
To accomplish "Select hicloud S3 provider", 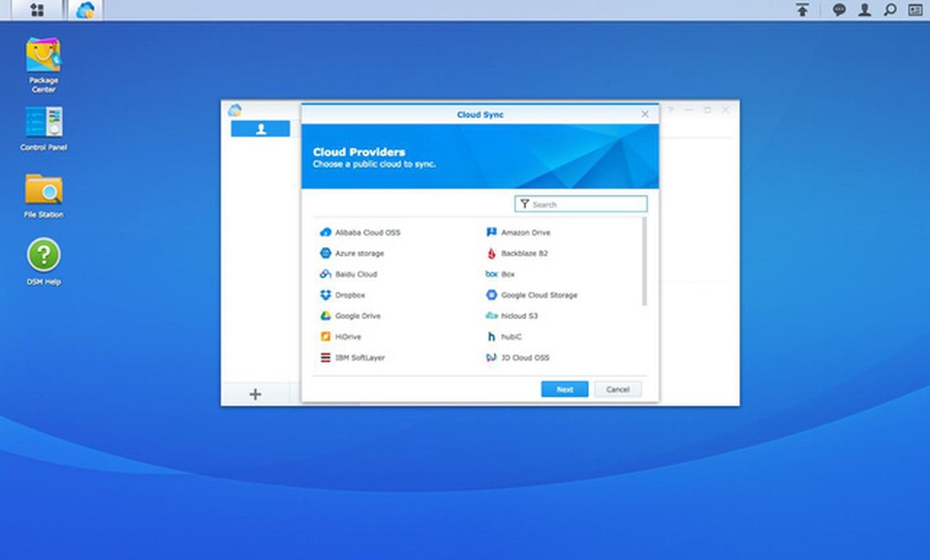I will 511,316.
